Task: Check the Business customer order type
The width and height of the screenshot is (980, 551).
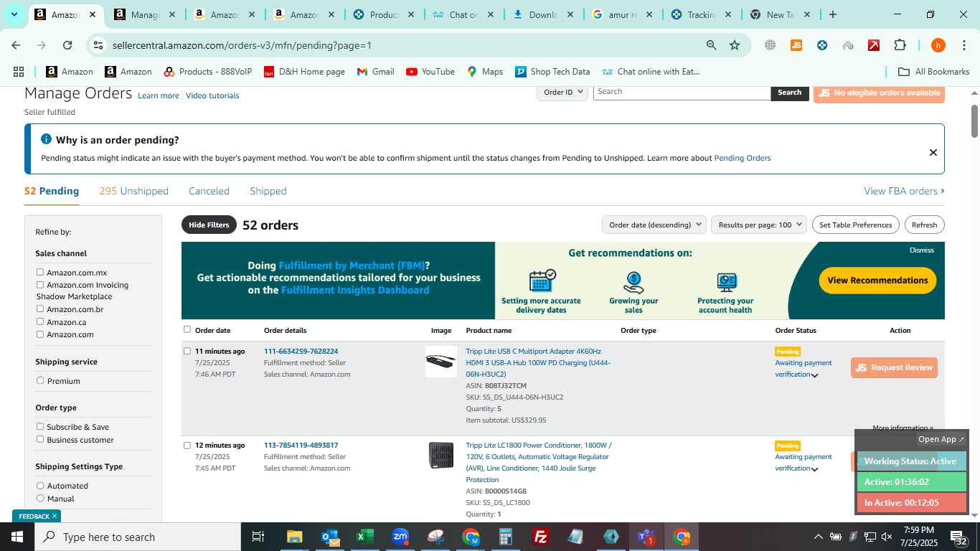Action: tap(40, 439)
